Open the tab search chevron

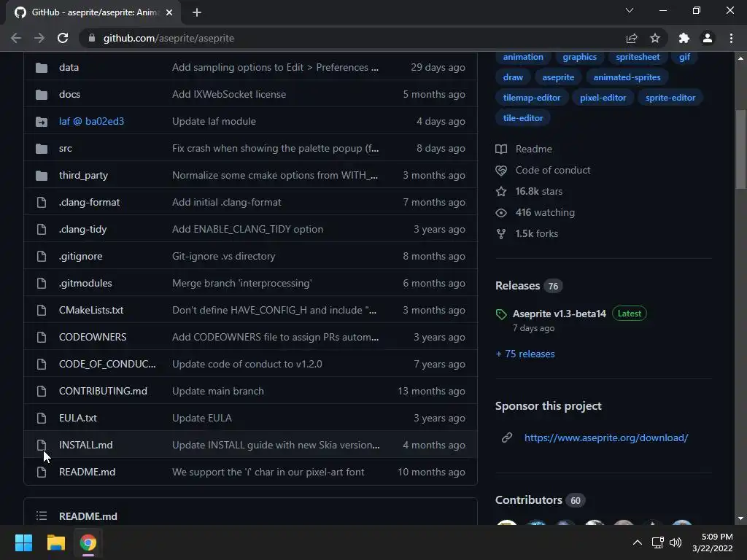630,10
